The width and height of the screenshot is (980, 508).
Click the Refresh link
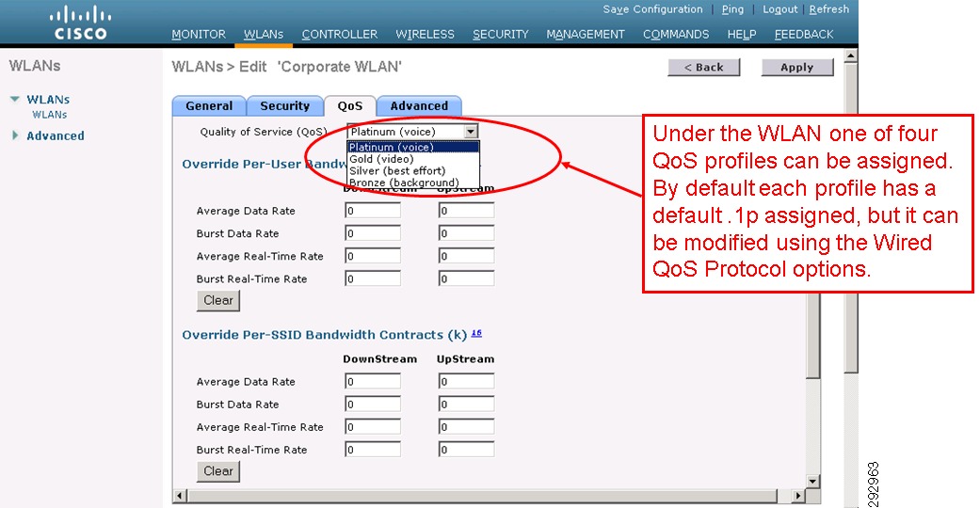click(x=828, y=9)
